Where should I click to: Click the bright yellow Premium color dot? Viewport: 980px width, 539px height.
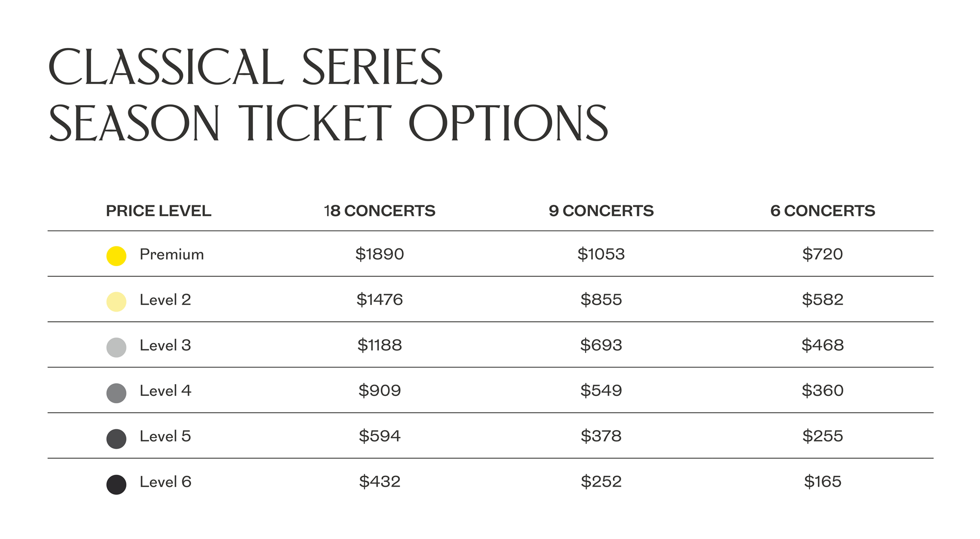point(116,256)
